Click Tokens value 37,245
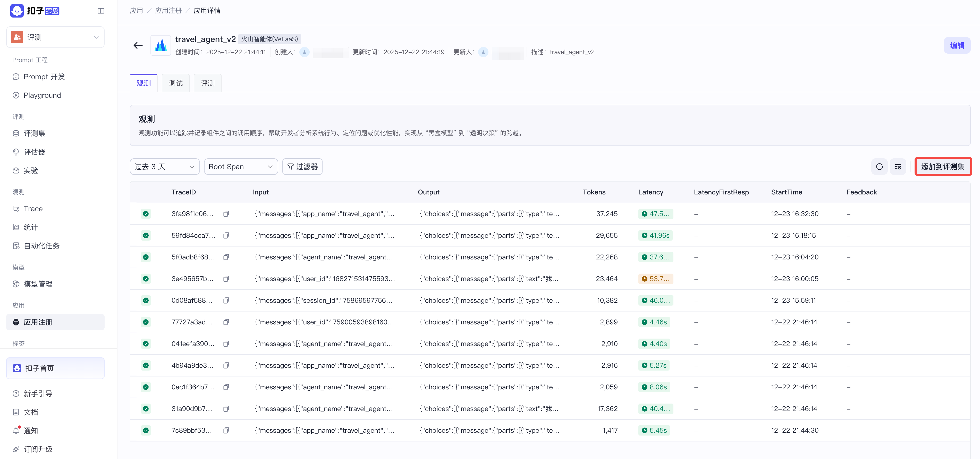This screenshot has height=459, width=980. (x=607, y=214)
